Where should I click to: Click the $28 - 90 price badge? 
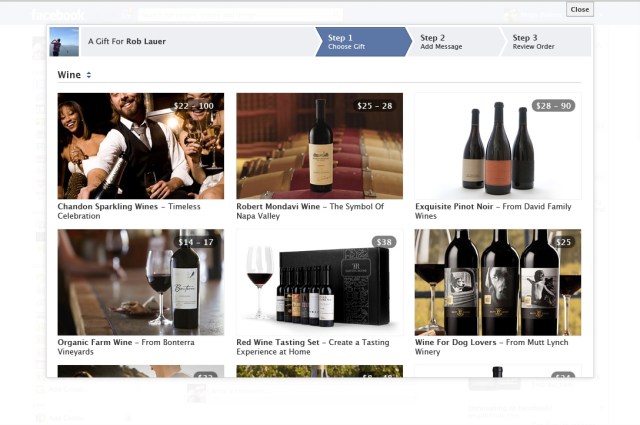coord(553,106)
